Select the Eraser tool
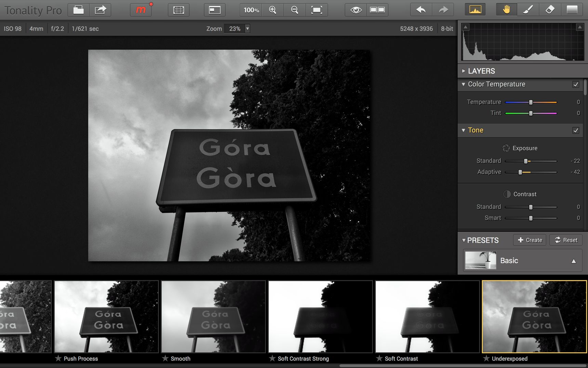Screen dimensions: 588x368 [x=550, y=10]
